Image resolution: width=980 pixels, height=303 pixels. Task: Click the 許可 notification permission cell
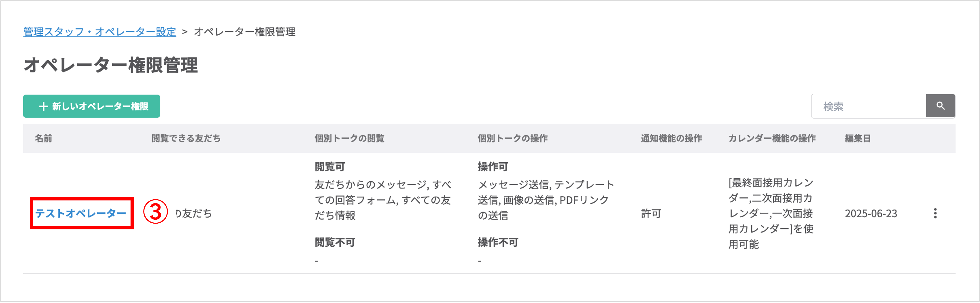(651, 213)
